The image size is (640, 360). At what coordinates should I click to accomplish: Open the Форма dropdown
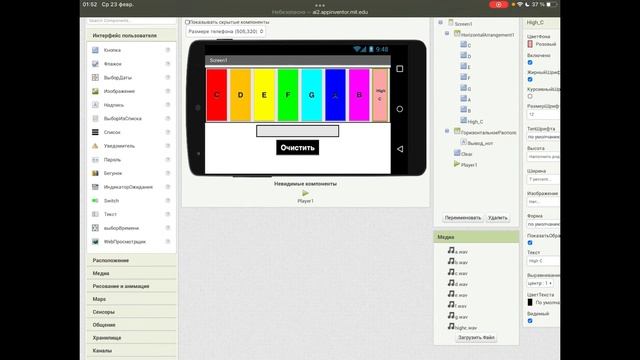point(543,224)
